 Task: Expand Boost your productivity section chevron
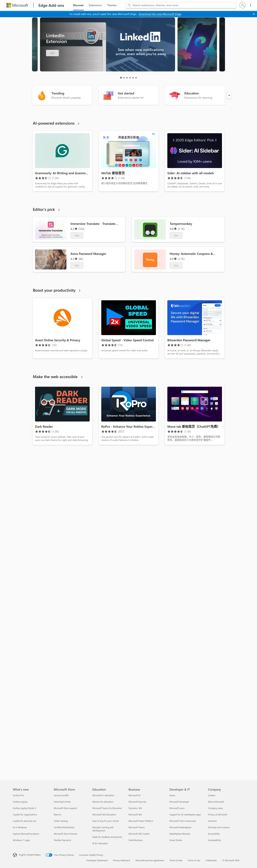(80, 290)
